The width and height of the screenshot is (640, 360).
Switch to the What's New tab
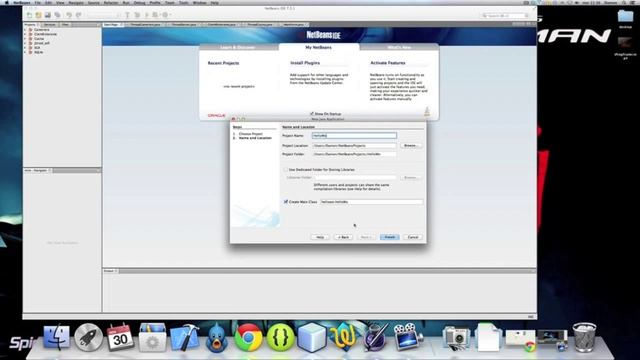[399, 47]
